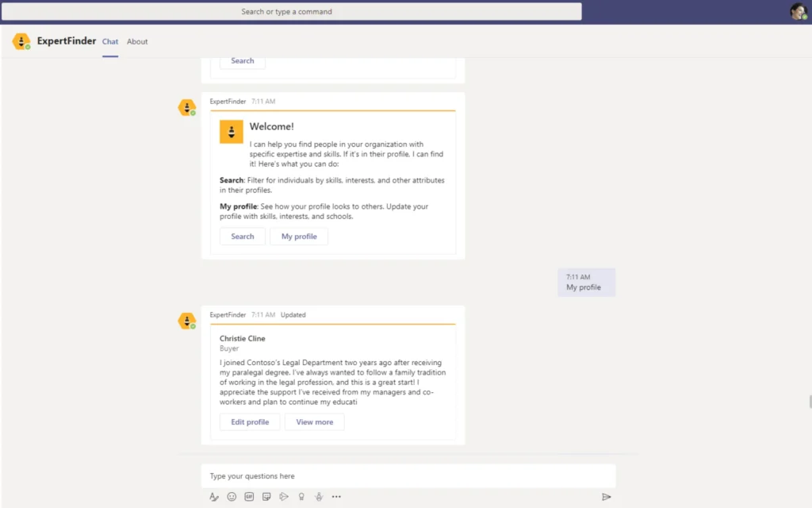Open user profile avatar at top right
The height and width of the screenshot is (508, 812).
point(798,11)
